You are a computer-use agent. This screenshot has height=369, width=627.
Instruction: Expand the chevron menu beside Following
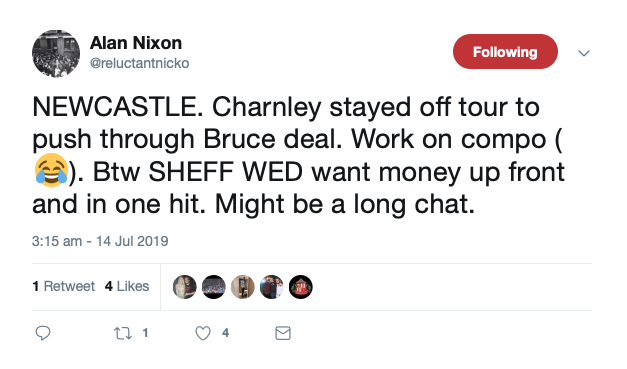[x=584, y=53]
